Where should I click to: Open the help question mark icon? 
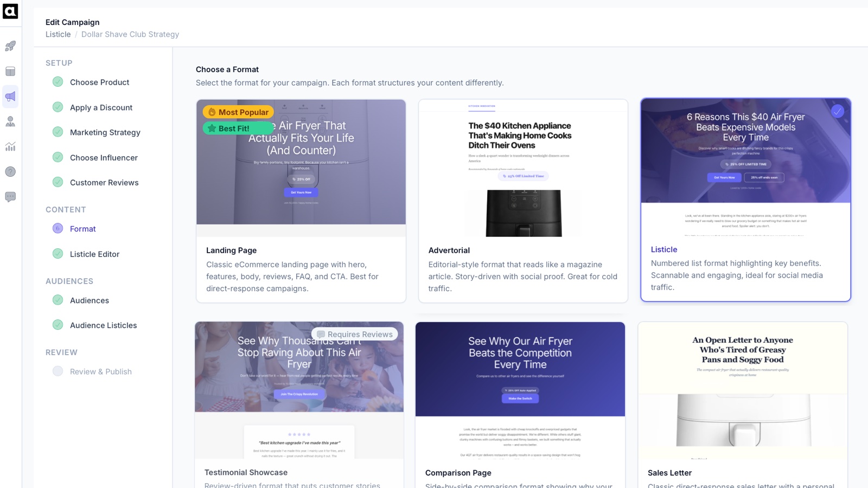[x=10, y=171]
